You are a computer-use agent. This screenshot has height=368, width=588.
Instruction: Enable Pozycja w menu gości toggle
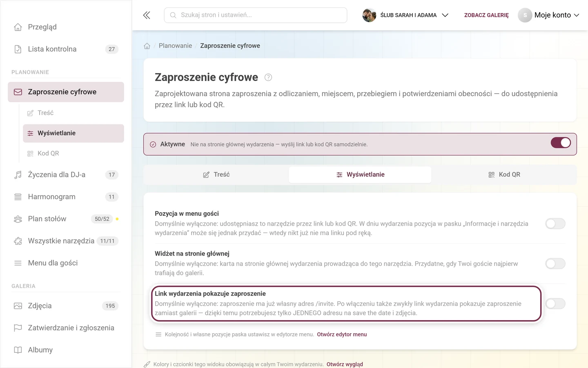[555, 223]
